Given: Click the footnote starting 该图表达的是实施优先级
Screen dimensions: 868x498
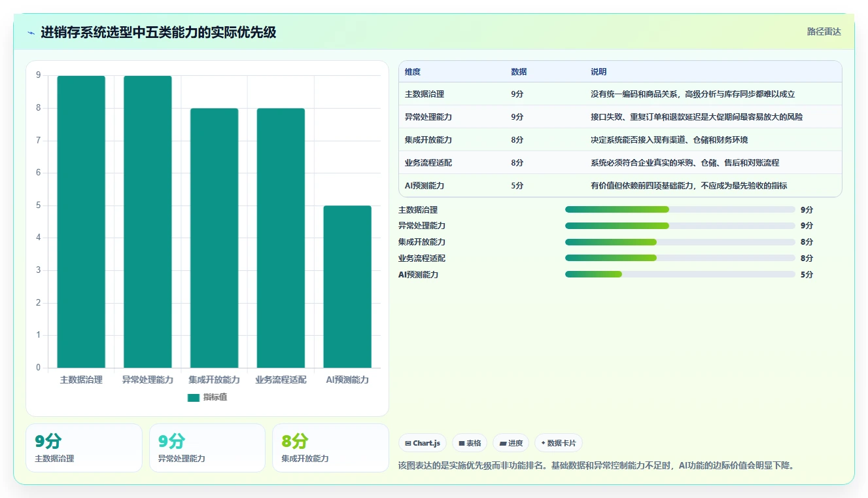Looking at the screenshot, I should pyautogui.click(x=596, y=466).
